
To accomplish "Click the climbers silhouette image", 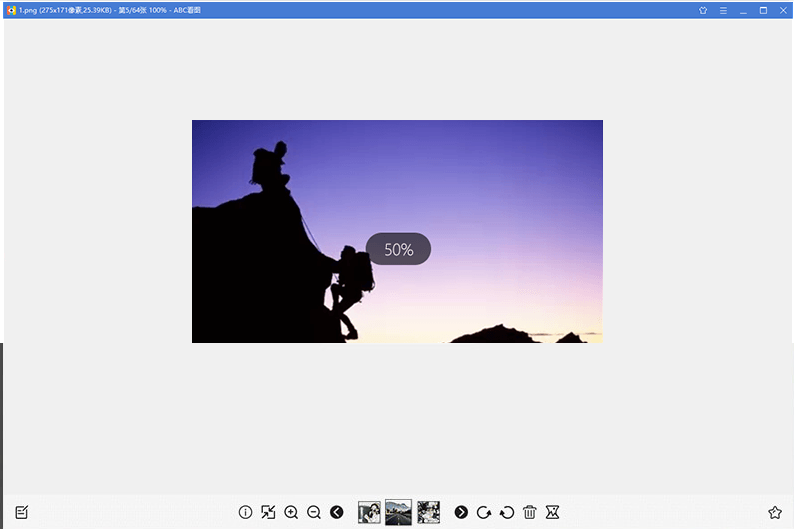I will [x=397, y=231].
